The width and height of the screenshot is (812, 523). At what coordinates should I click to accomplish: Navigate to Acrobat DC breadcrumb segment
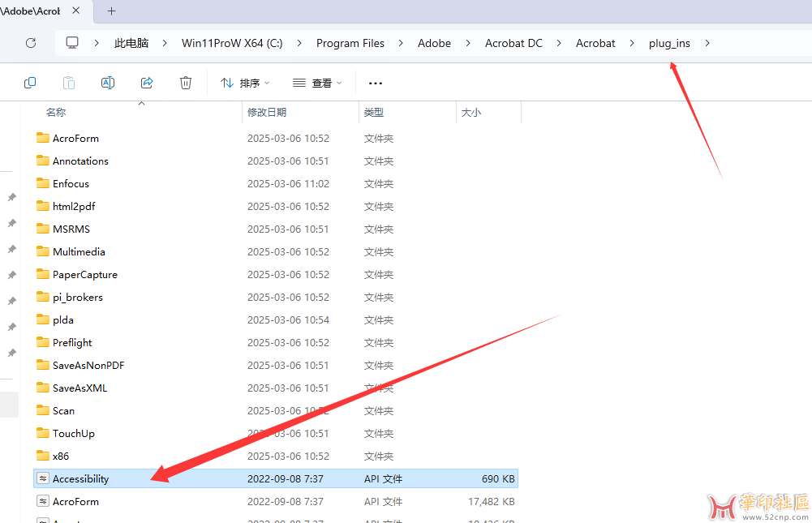tap(513, 43)
